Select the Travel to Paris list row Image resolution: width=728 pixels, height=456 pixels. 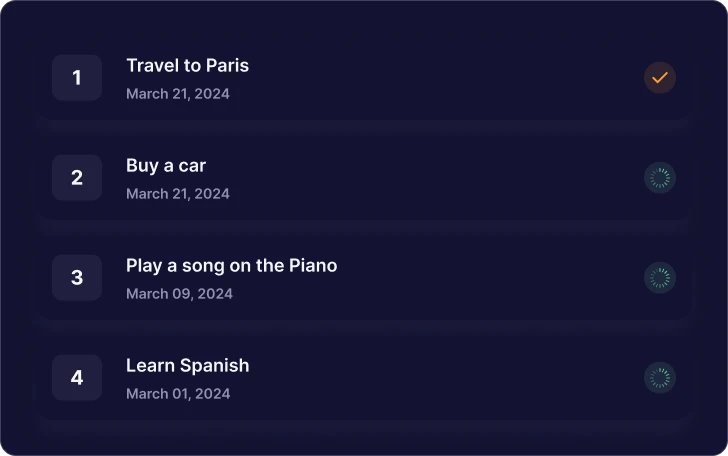click(364, 78)
